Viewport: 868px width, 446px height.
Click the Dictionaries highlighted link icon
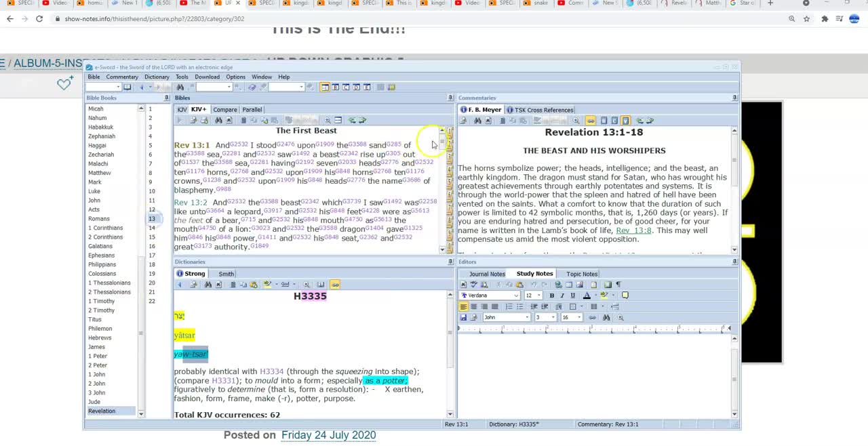(335, 285)
